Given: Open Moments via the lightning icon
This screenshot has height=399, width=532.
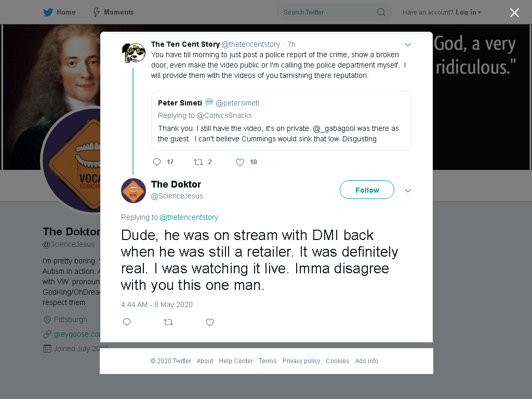Looking at the screenshot, I should (x=97, y=12).
